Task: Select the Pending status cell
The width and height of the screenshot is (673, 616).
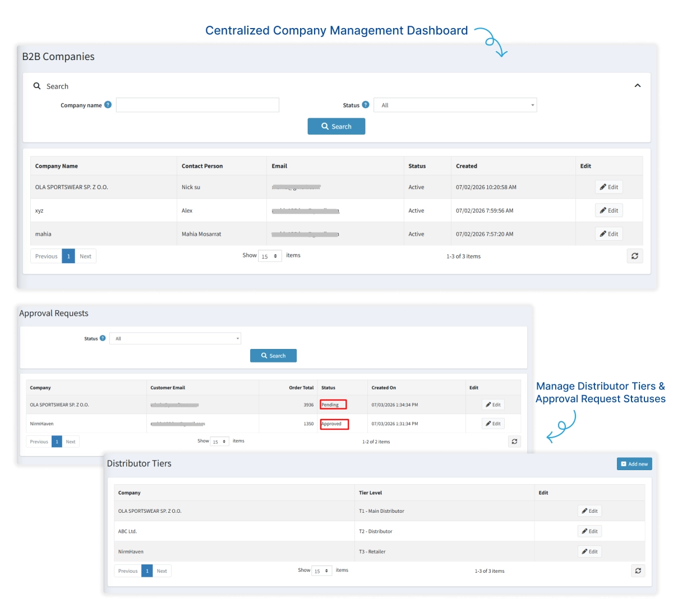Action: [333, 404]
